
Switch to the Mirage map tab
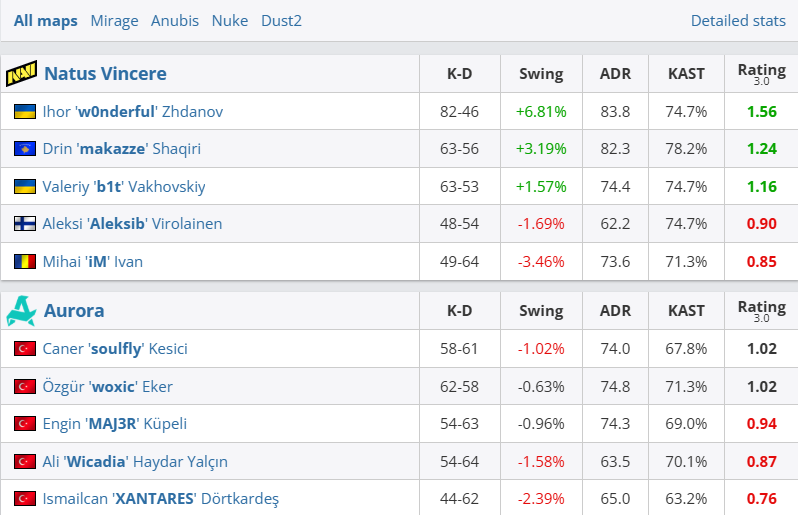click(114, 20)
